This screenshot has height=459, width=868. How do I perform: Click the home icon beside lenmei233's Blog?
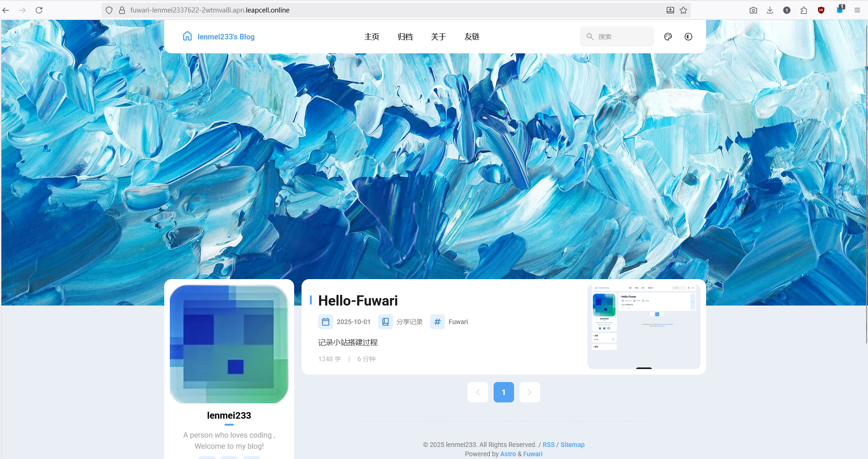[x=187, y=36]
